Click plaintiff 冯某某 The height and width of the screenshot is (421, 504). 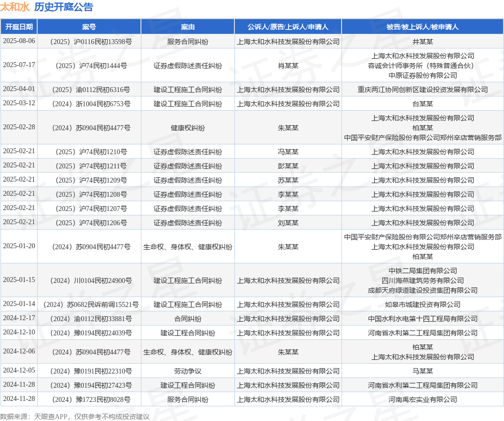click(288, 151)
